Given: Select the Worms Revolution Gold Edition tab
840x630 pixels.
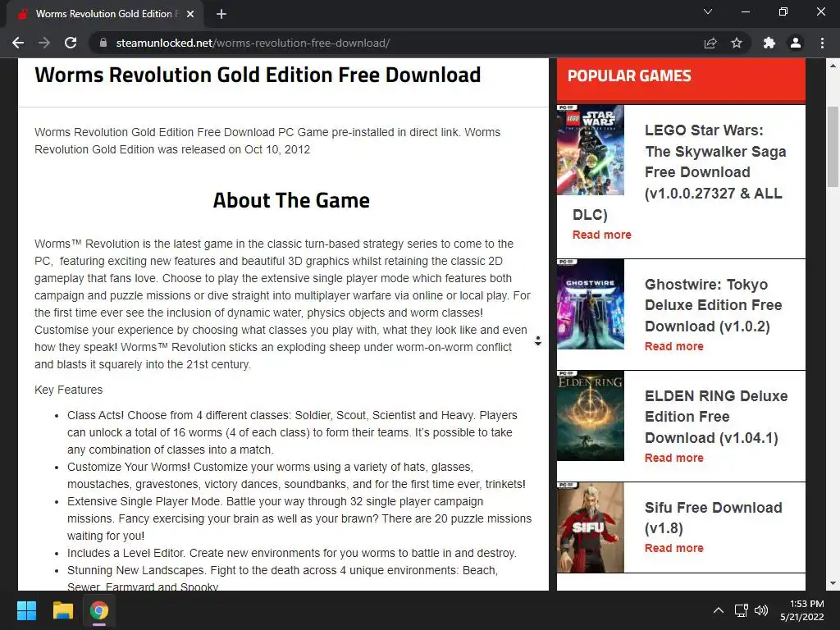Looking at the screenshot, I should pyautogui.click(x=105, y=14).
